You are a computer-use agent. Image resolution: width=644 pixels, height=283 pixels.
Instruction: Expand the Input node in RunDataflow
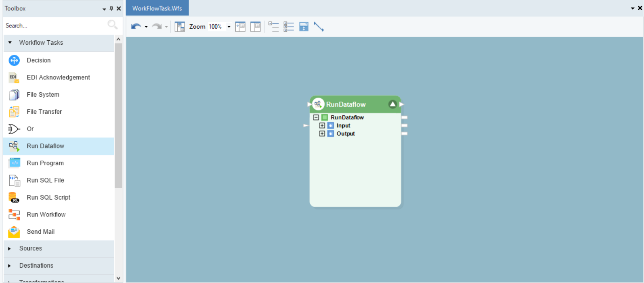322,125
